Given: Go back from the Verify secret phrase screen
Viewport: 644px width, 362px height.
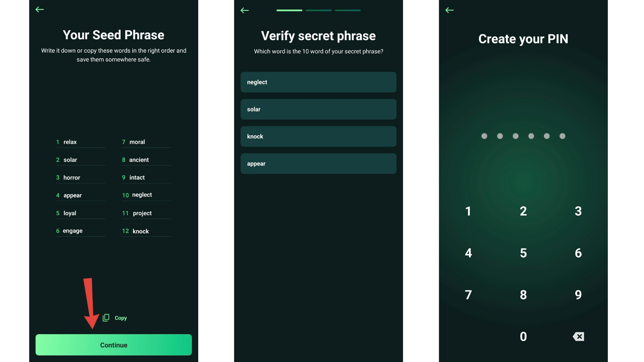Looking at the screenshot, I should pyautogui.click(x=245, y=10).
